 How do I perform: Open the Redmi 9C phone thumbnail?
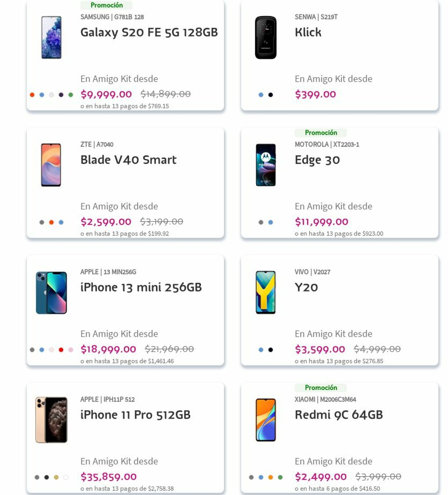tap(266, 420)
